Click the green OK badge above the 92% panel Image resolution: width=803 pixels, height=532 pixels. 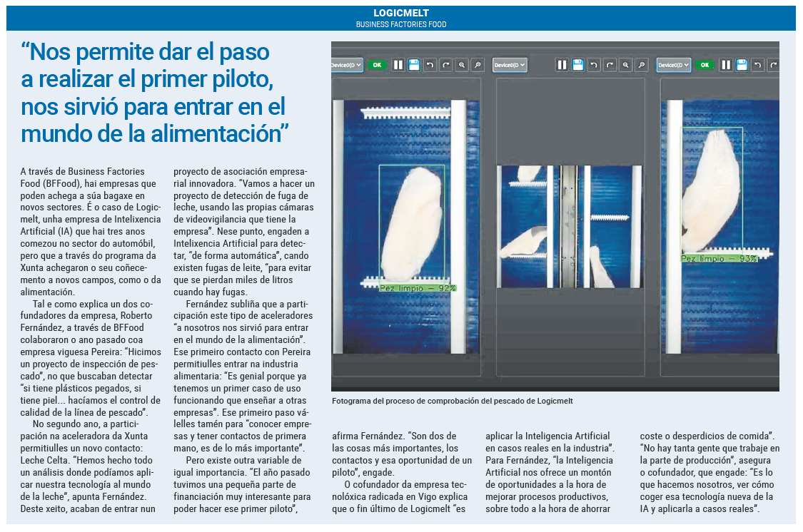(x=377, y=65)
